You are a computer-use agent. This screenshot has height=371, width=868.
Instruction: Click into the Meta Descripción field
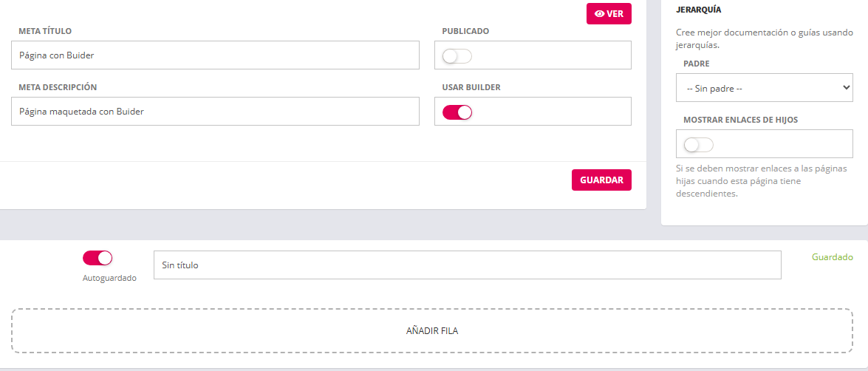pyautogui.click(x=215, y=112)
